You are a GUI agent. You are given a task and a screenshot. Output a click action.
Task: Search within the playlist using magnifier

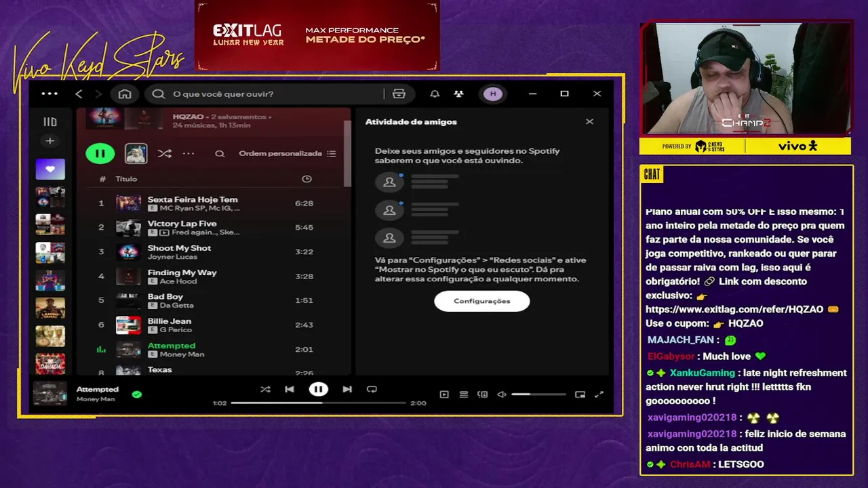pos(220,154)
